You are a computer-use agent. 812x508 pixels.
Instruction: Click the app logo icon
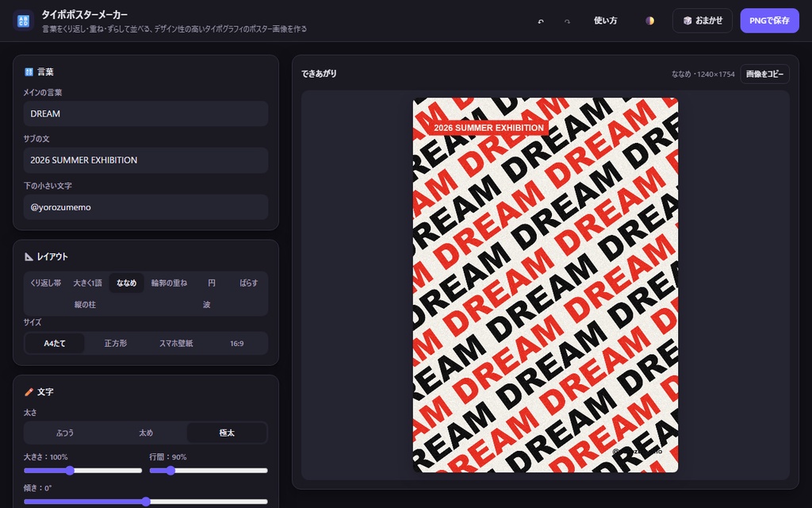(23, 21)
